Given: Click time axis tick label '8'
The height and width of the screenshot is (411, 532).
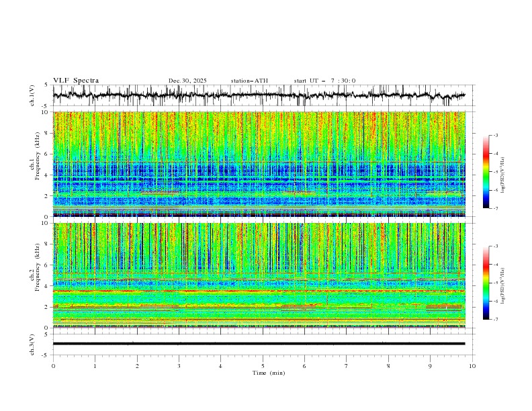Looking at the screenshot, I should click(388, 366).
